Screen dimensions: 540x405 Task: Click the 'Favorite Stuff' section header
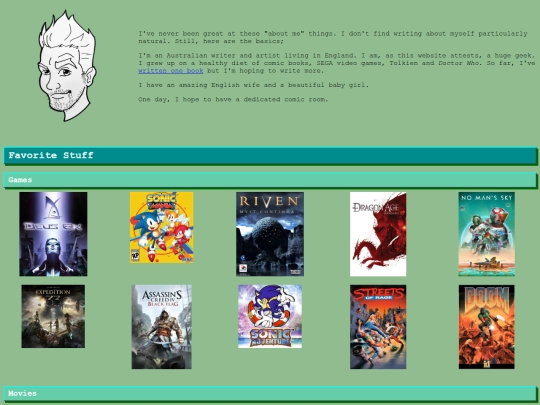click(270, 156)
